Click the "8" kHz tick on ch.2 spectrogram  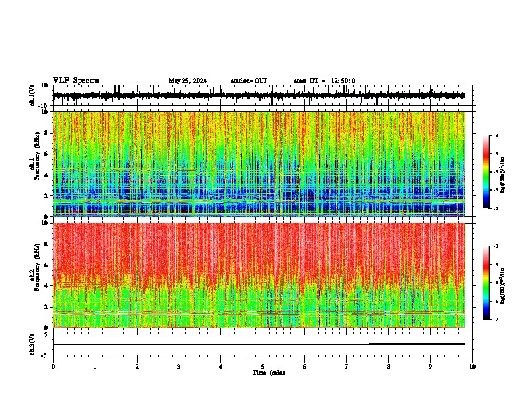point(47,244)
